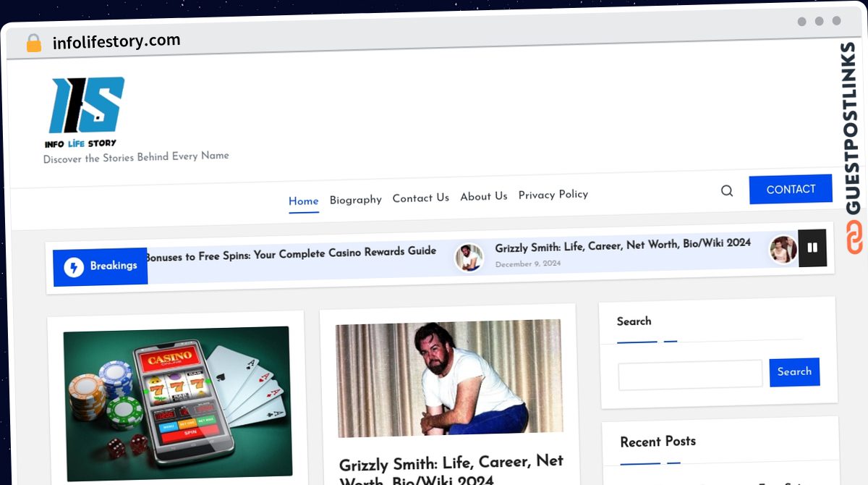This screenshot has height=485, width=868.
Task: Click the Search widget heading
Action: [634, 321]
